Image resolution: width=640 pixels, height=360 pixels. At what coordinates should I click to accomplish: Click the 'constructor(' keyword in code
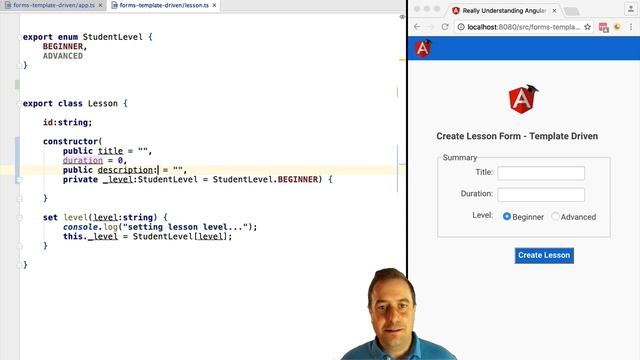click(72, 142)
